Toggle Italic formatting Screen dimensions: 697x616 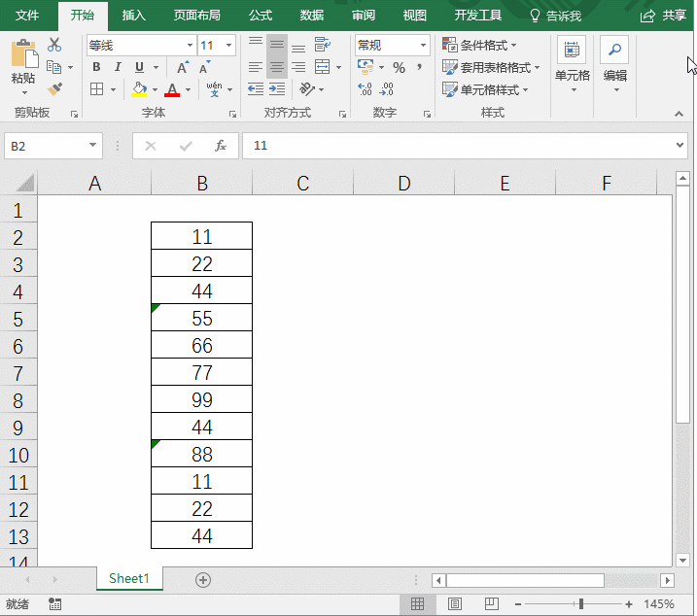118,67
